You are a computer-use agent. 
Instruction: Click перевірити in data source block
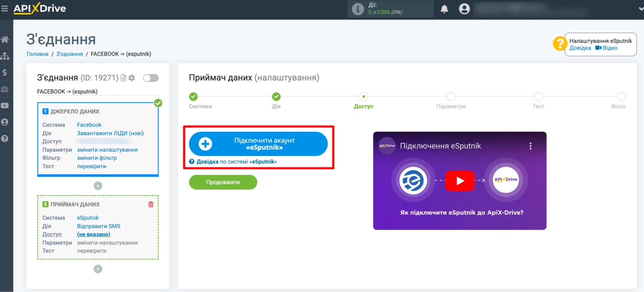click(x=91, y=166)
